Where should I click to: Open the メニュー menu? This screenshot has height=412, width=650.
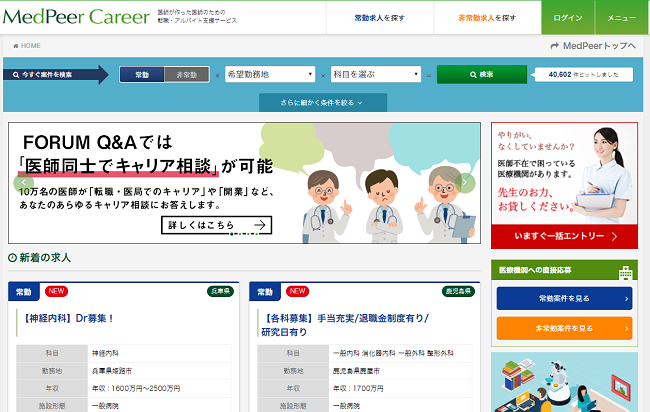coord(621,18)
